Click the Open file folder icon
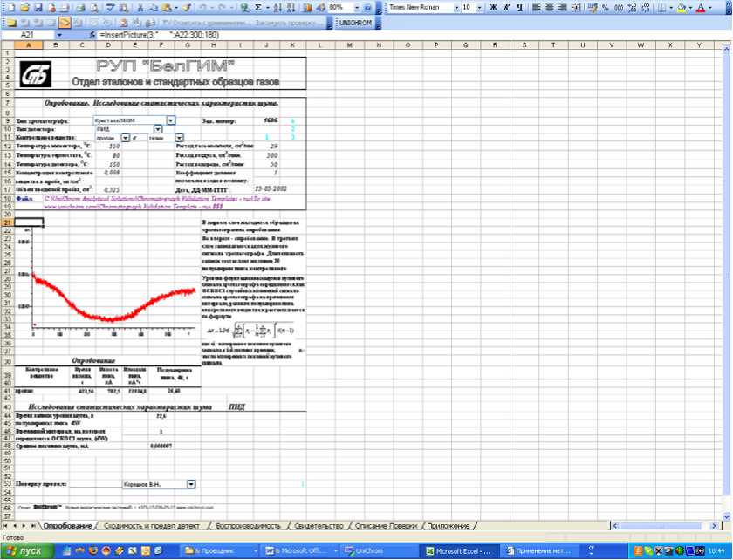Image resolution: width=733 pixels, height=560 pixels. coord(25,8)
